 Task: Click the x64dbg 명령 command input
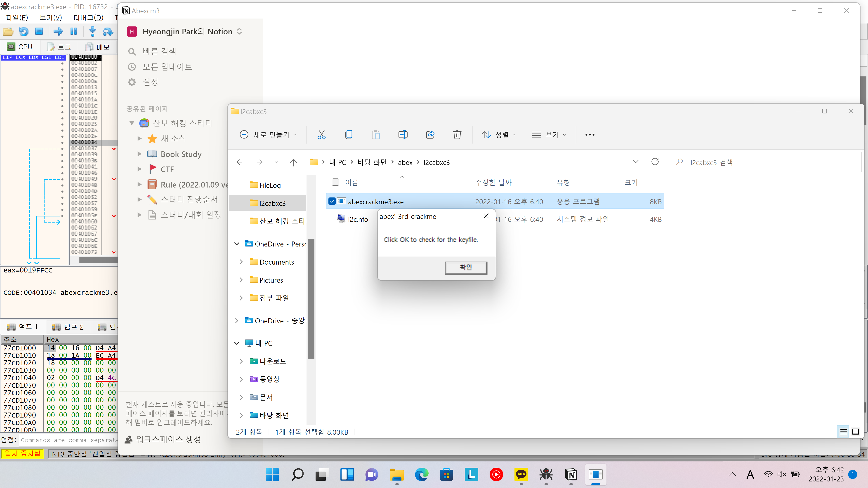[69, 440]
